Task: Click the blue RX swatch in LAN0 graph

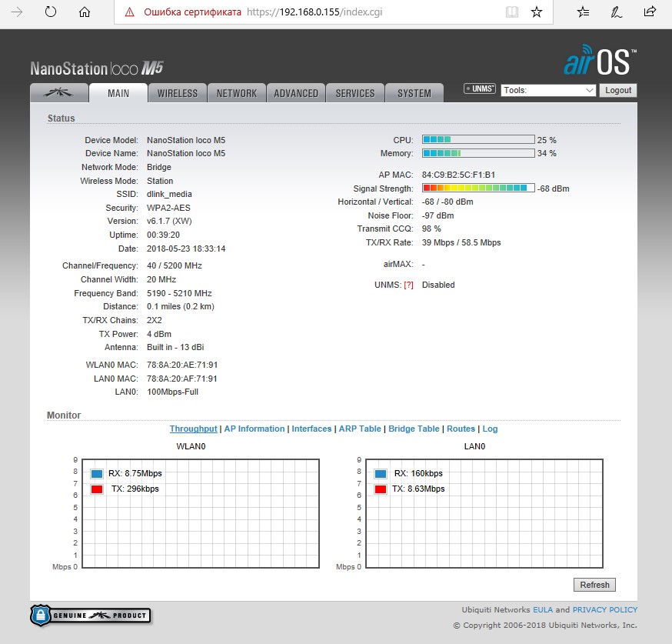Action: point(381,474)
